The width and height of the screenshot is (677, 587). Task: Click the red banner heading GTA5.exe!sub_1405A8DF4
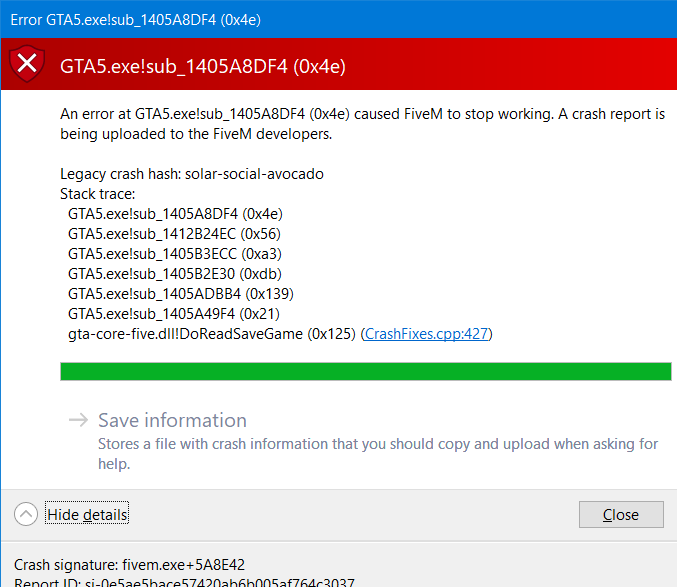(203, 66)
